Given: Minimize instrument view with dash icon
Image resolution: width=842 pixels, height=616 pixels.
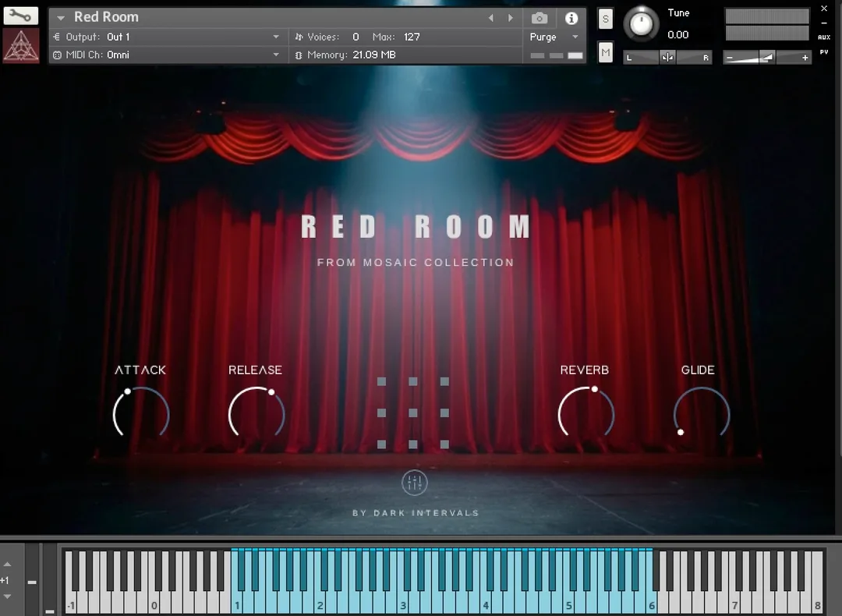Looking at the screenshot, I should point(824,23).
